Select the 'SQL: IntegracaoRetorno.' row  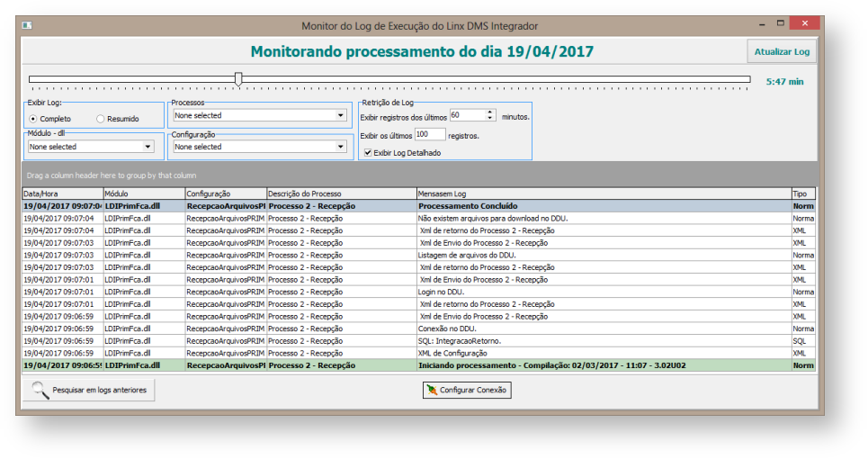(418, 341)
